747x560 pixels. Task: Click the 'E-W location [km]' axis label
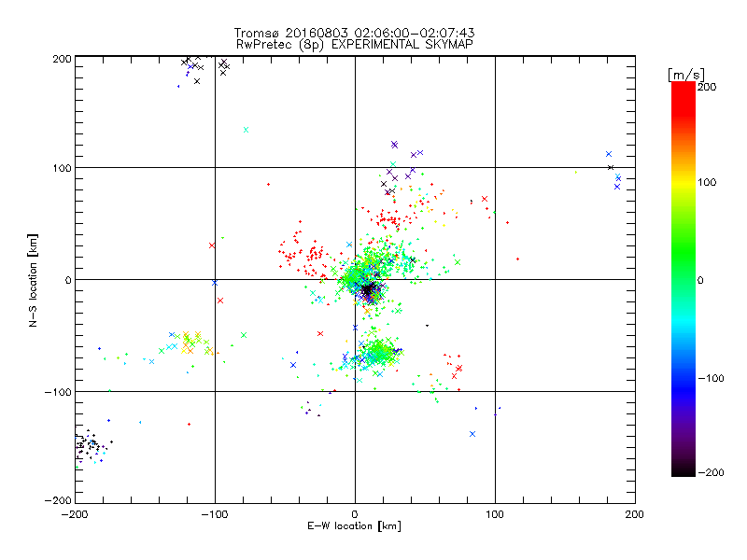(x=354, y=525)
